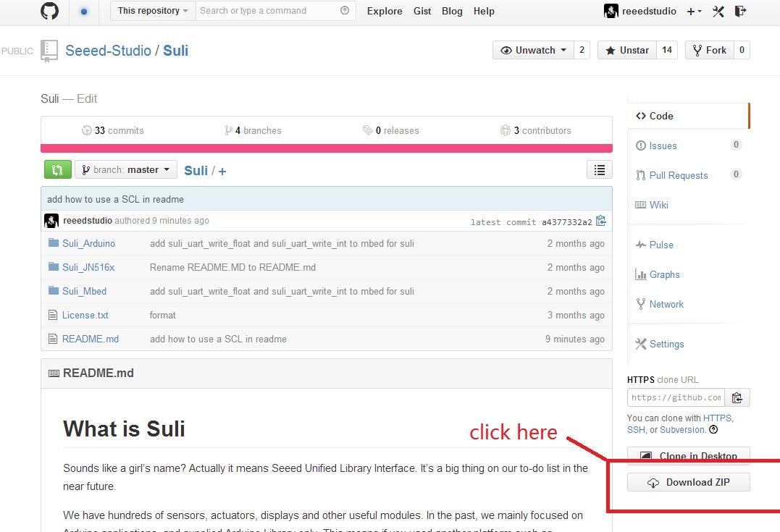Create new file with plus link

point(222,171)
